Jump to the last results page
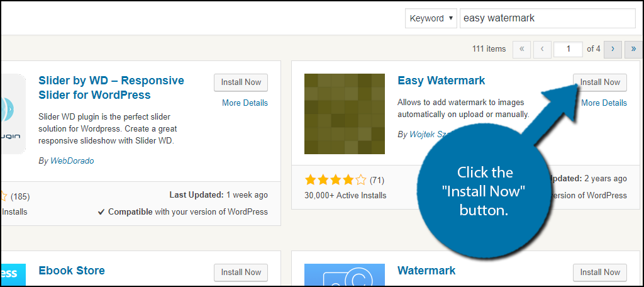The width and height of the screenshot is (644, 287). [635, 49]
